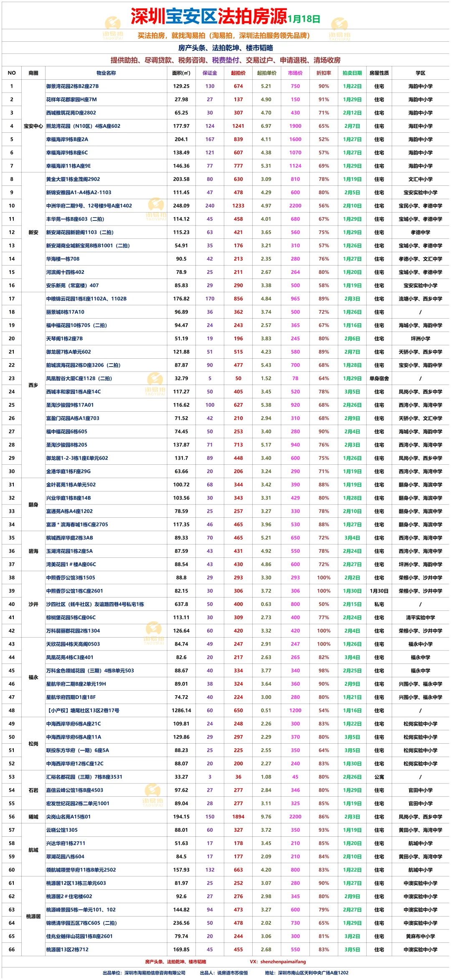Click property 御景湾花园2栋B2座27B
The height and width of the screenshot is (980, 451).
pyautogui.click(x=72, y=86)
